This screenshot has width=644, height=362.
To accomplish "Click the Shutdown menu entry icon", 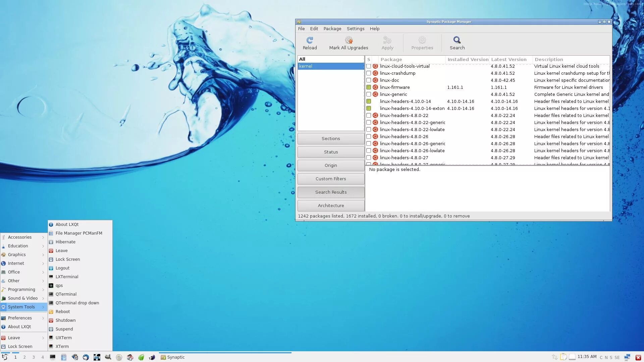I will click(x=51, y=320).
